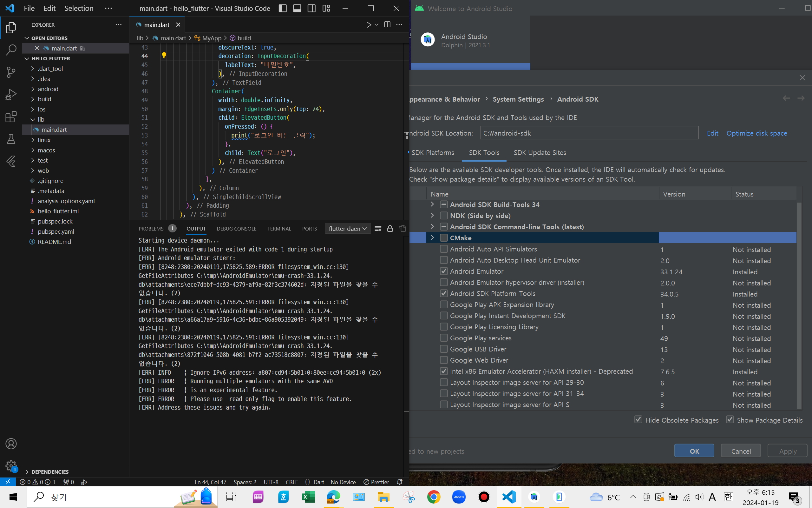This screenshot has width=812, height=508.
Task: Select the Prettier status bar item
Action: coord(376,482)
